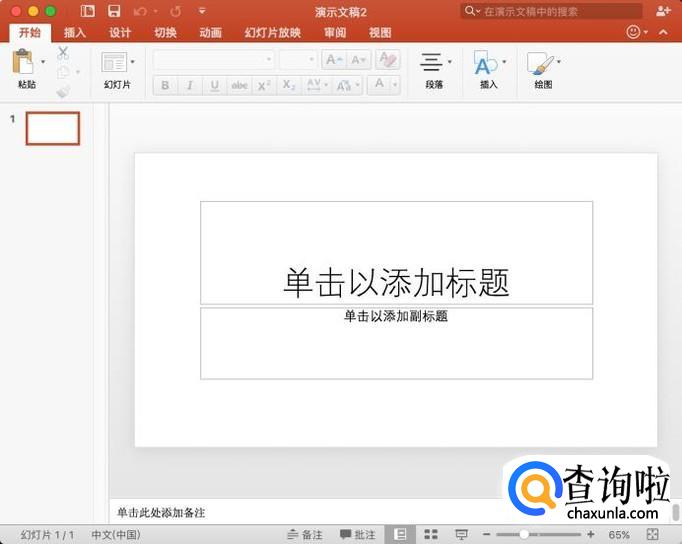This screenshot has height=544, width=682.
Task: Click the Redo/Repeat arrow icon
Action: tap(176, 11)
